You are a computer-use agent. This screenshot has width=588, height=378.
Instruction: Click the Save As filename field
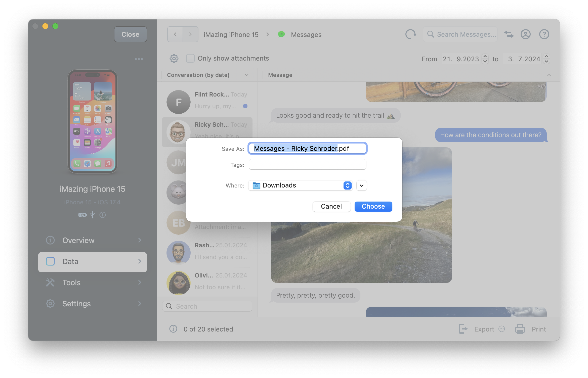point(307,149)
